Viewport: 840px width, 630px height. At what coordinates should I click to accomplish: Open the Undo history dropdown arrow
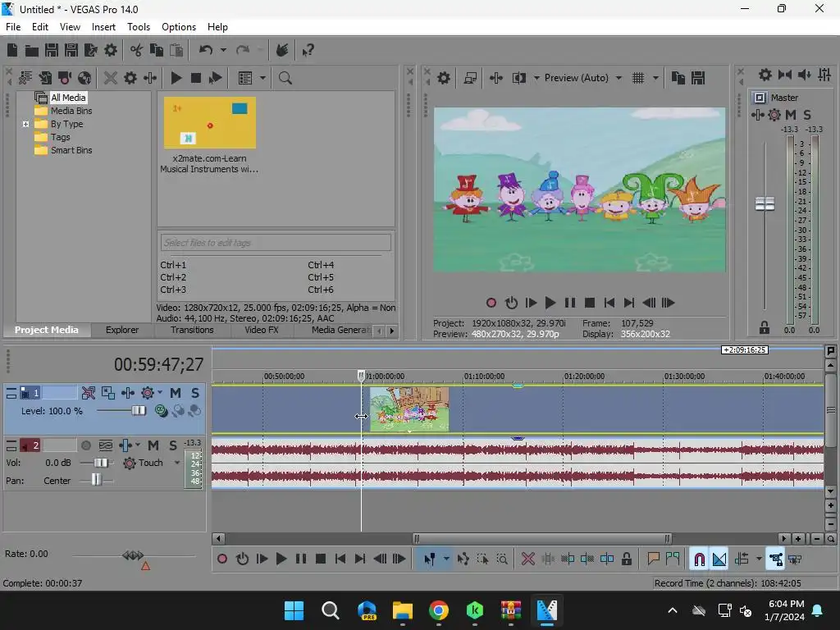[223, 50]
